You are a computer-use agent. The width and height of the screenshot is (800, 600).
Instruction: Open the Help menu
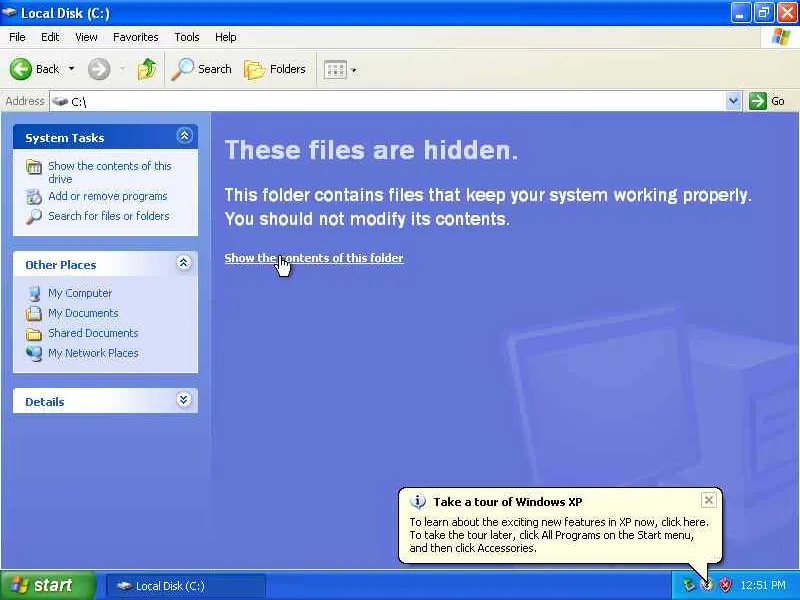226,37
